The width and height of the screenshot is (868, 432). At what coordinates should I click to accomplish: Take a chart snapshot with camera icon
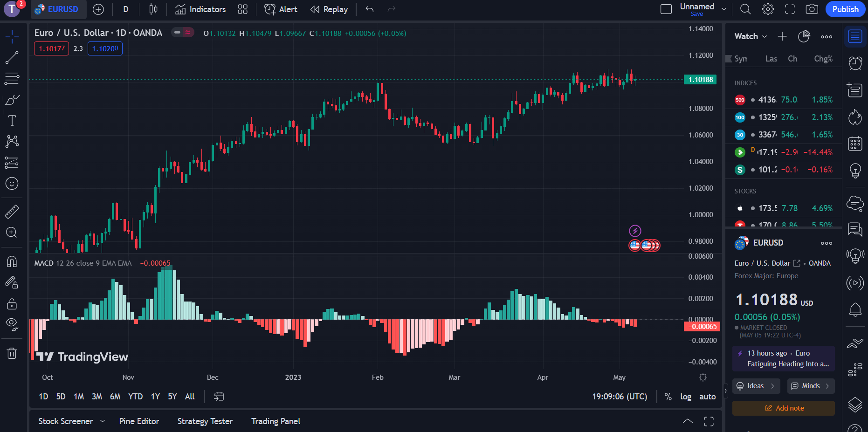pos(812,9)
